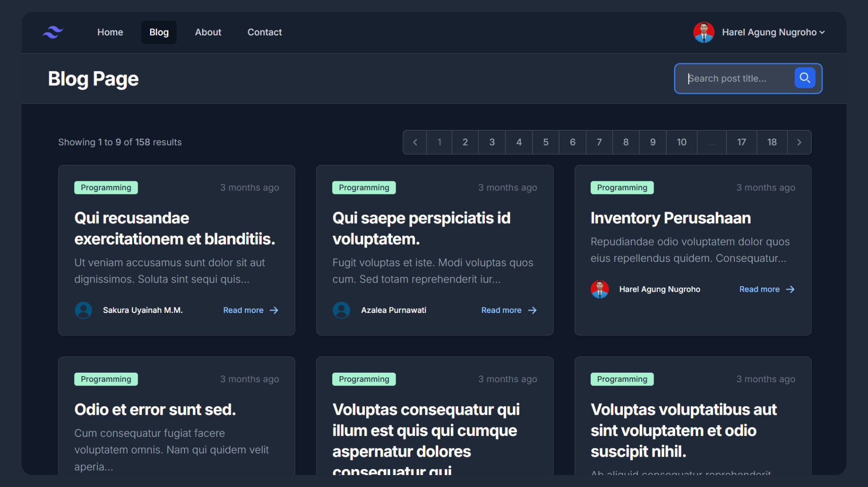Go to pagination page 4
The width and height of the screenshot is (868, 487).
pos(519,142)
